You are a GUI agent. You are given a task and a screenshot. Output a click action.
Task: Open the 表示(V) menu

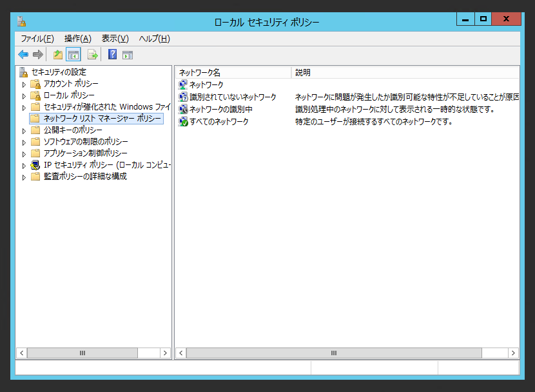coord(115,39)
